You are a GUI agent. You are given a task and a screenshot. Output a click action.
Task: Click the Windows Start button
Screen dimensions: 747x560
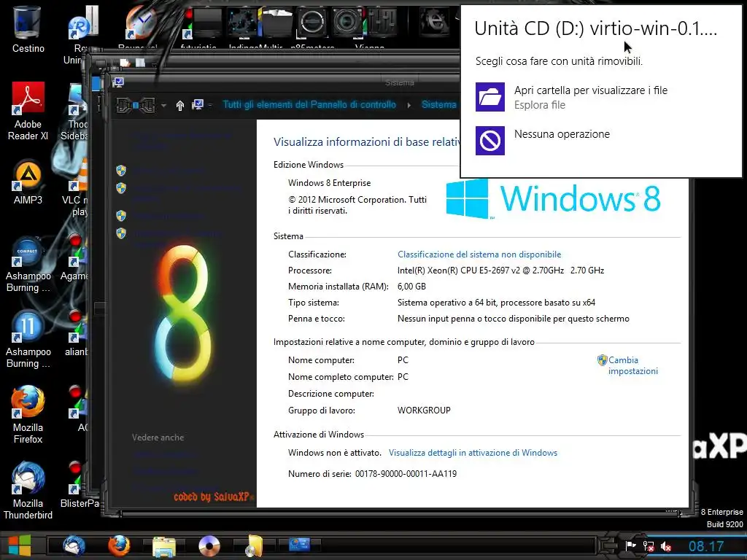[20, 545]
